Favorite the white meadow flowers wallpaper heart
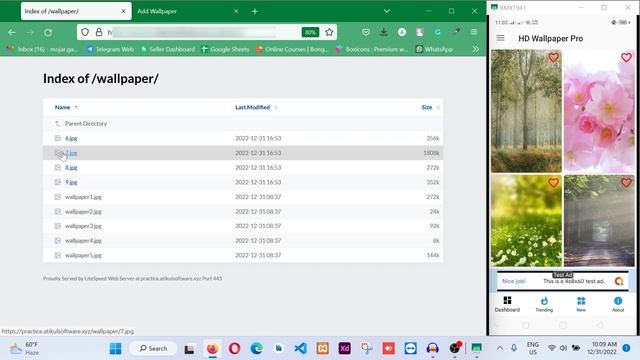Viewport: 640px width, 360px height. (553, 182)
